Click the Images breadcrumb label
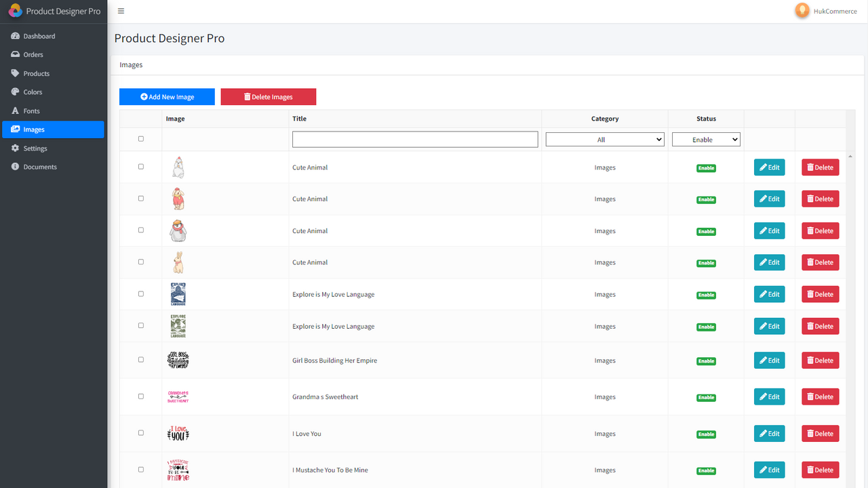Viewport: 868px width, 488px height. [130, 64]
